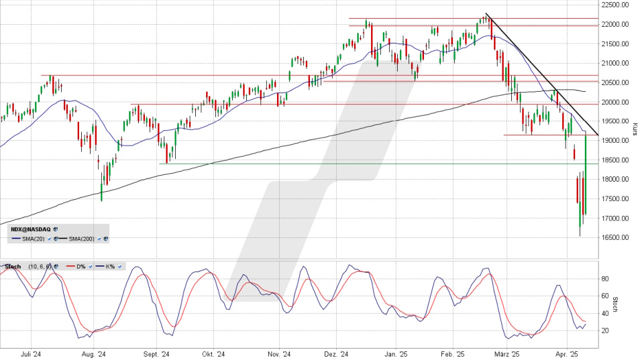Click the 21000.00 price axis label
Screen dimensions: 644x362
615,63
